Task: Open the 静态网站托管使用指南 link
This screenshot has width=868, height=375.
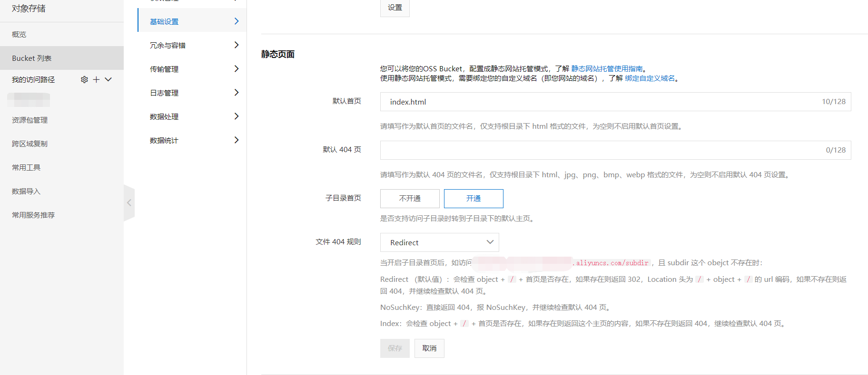Action: click(607, 68)
